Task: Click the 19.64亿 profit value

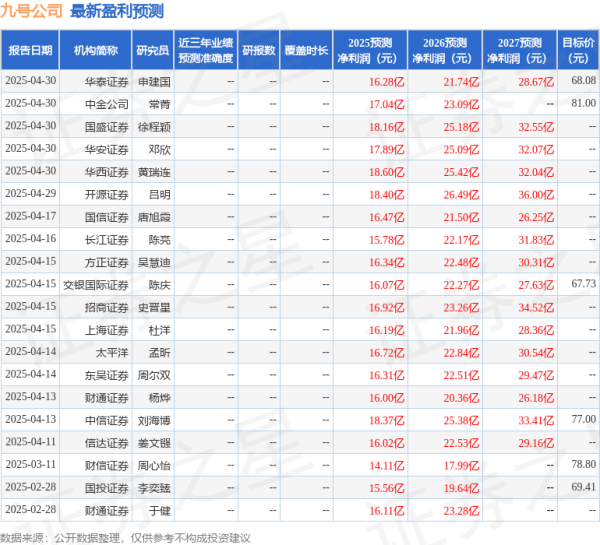Action: point(461,488)
